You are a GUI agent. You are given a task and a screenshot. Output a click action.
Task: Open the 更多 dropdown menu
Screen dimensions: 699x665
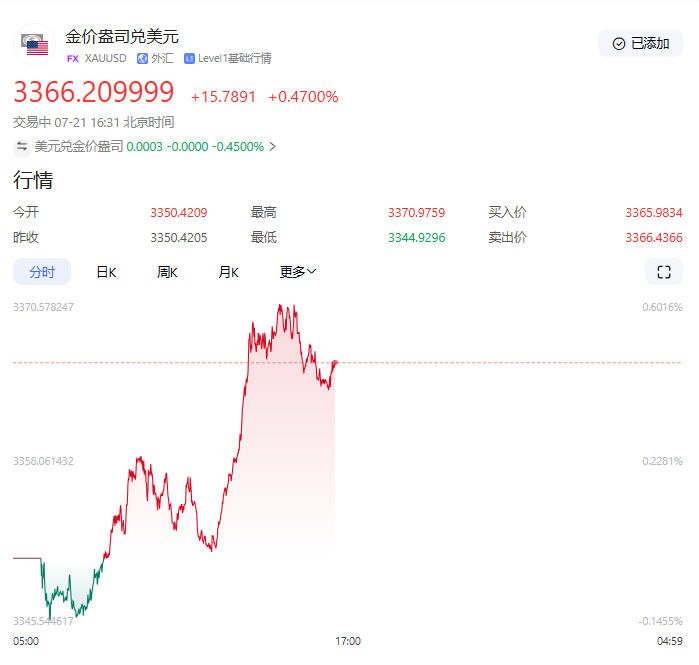coord(297,272)
